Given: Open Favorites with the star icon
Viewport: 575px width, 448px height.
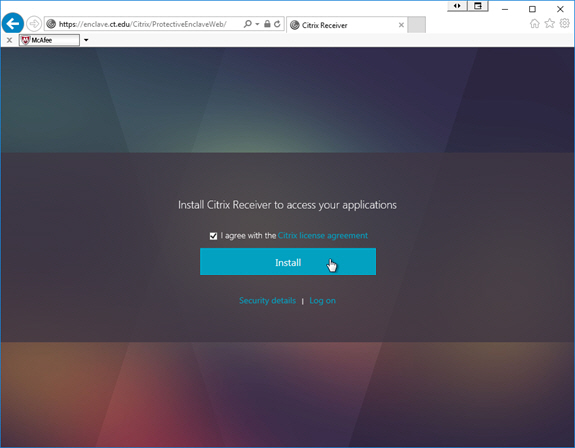Looking at the screenshot, I should (x=549, y=23).
